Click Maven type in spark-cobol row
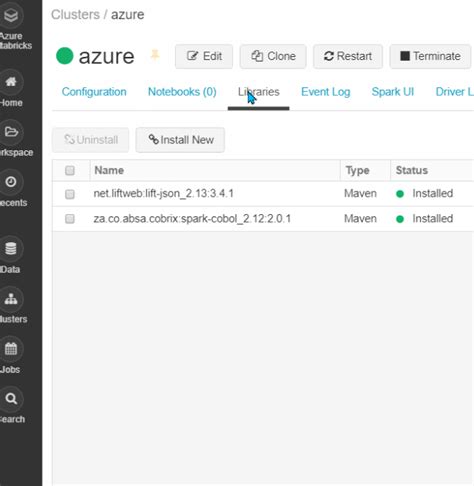474x486 pixels. point(360,219)
